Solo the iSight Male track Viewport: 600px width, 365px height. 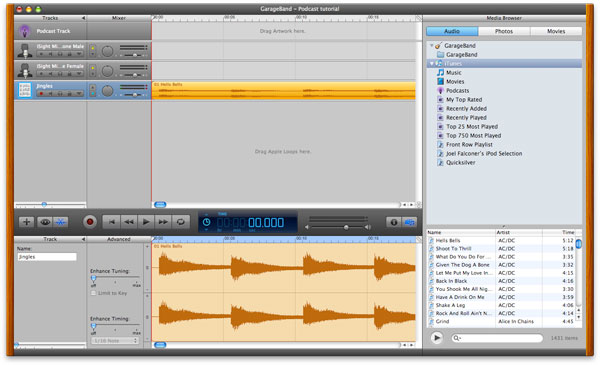[60, 54]
